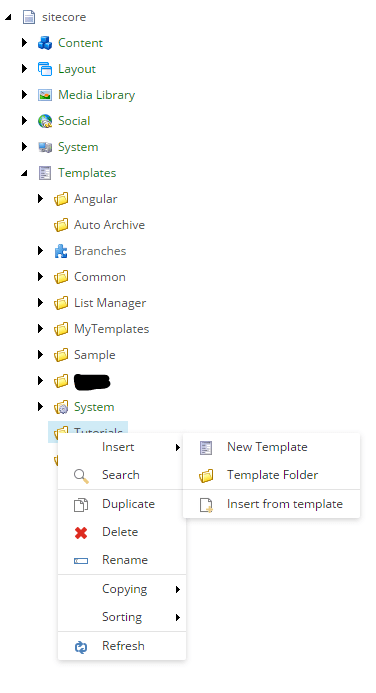Click the Rename field icon

tap(81, 561)
